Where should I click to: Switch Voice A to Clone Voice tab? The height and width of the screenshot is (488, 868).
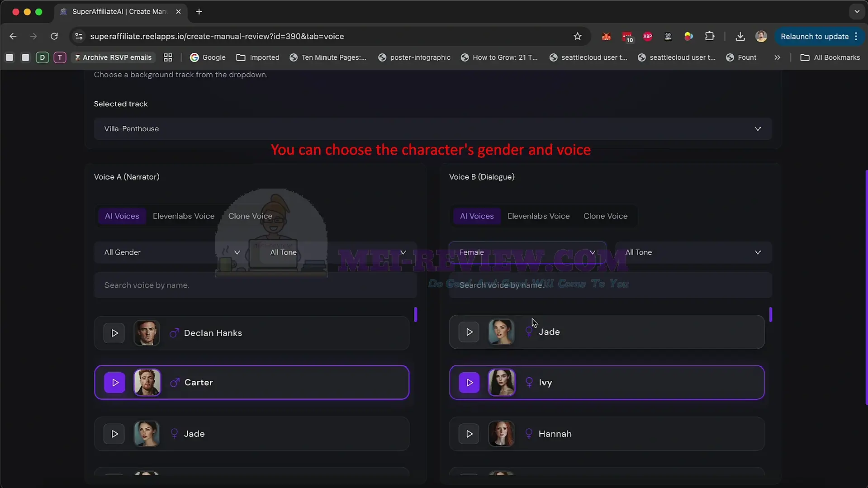click(250, 216)
